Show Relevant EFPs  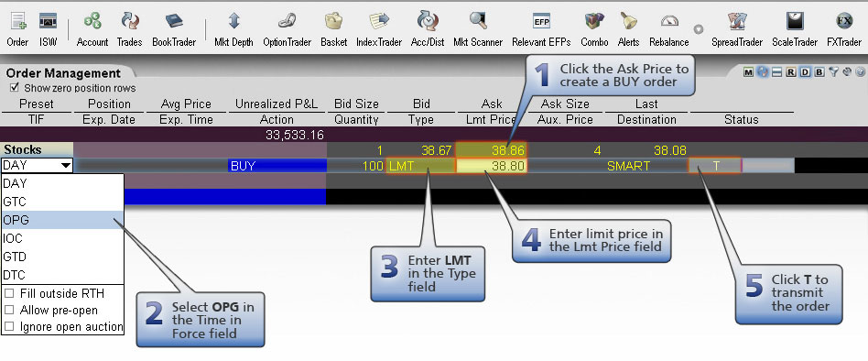541,28
